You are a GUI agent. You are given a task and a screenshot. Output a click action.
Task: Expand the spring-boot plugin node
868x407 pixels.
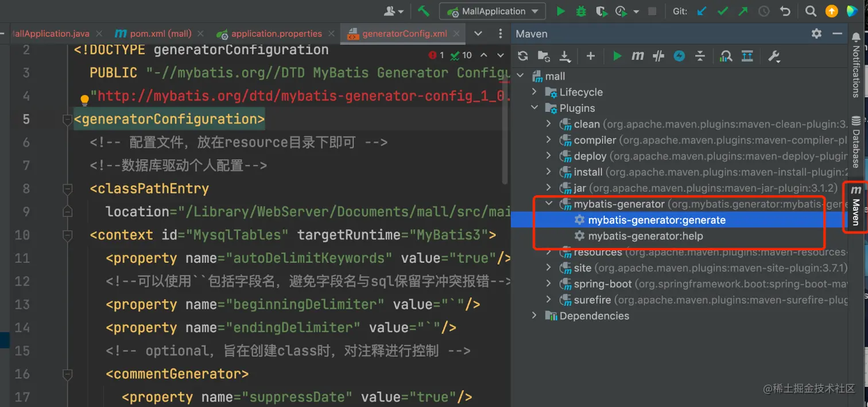pos(549,284)
